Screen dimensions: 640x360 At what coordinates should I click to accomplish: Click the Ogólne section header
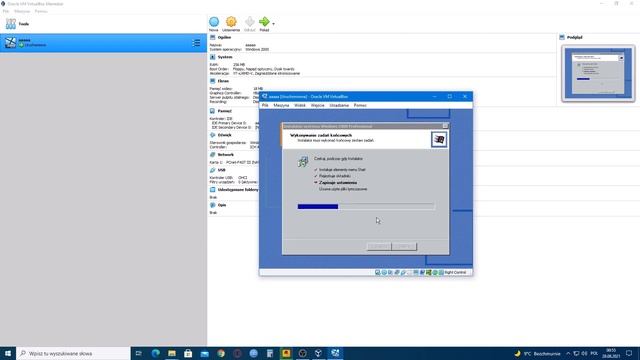click(x=224, y=37)
